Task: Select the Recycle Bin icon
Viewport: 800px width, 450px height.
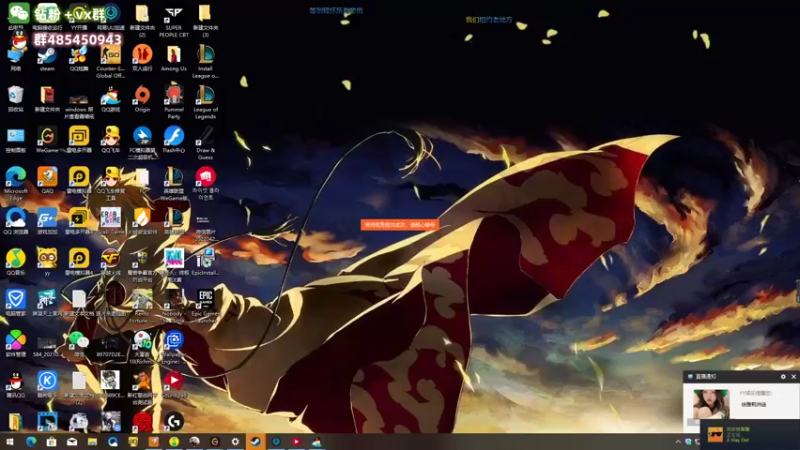Action: [x=15, y=97]
